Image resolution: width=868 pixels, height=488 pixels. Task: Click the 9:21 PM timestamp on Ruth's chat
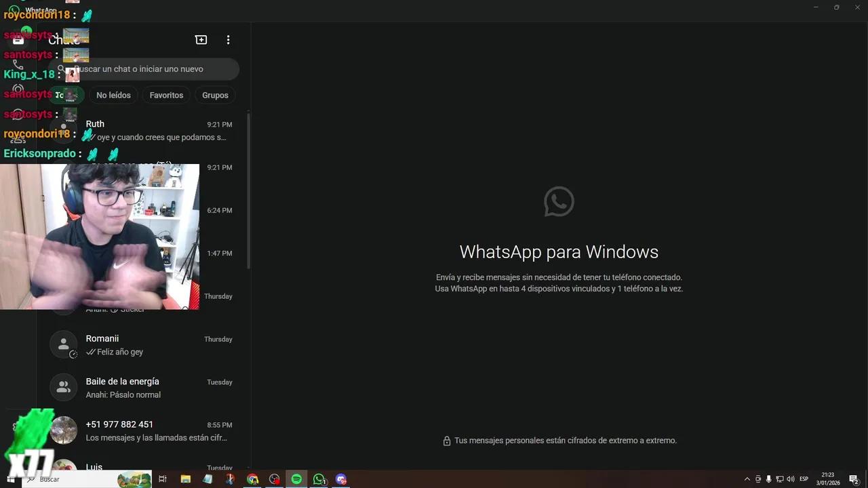click(x=220, y=125)
